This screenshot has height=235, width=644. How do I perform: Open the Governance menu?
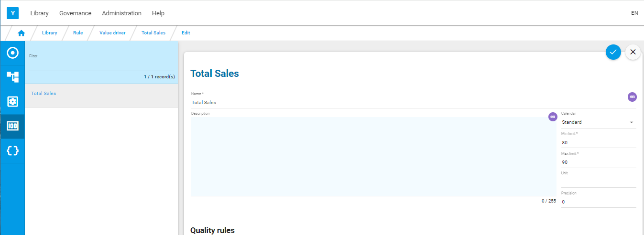[75, 13]
